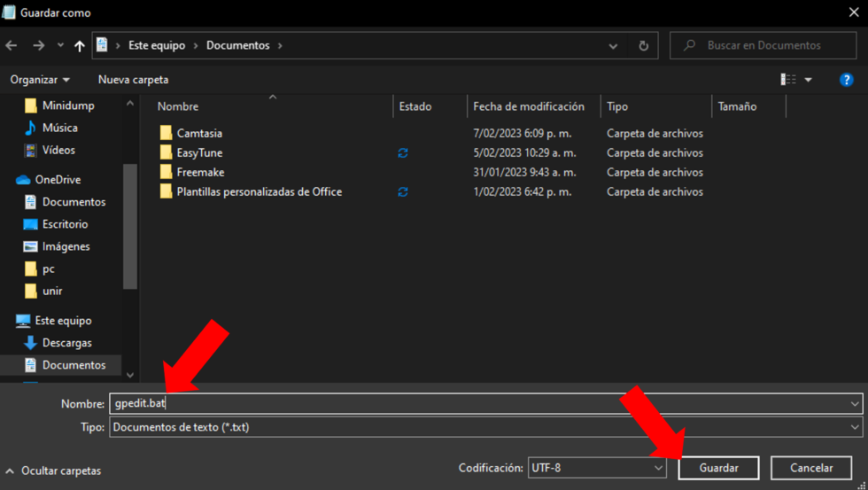Open the Organizar menu
The height and width of the screenshot is (490, 868).
pos(40,80)
